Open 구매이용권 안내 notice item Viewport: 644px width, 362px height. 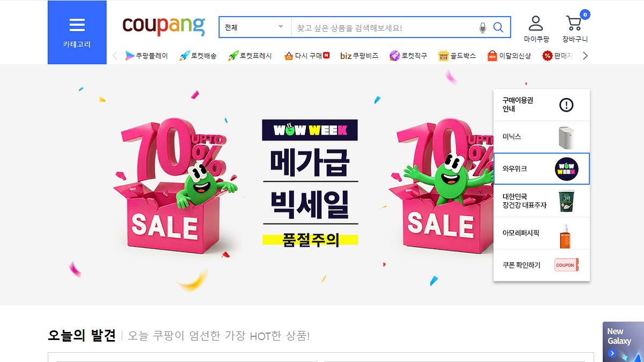click(x=541, y=105)
